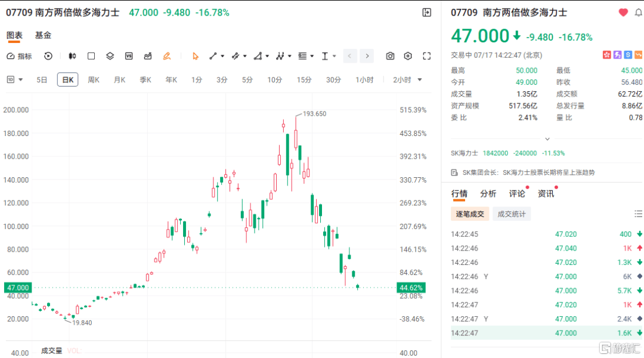Click the previous arrow button in toolbar
Image resolution: width=644 pixels, height=358 pixels.
pyautogui.click(x=349, y=56)
